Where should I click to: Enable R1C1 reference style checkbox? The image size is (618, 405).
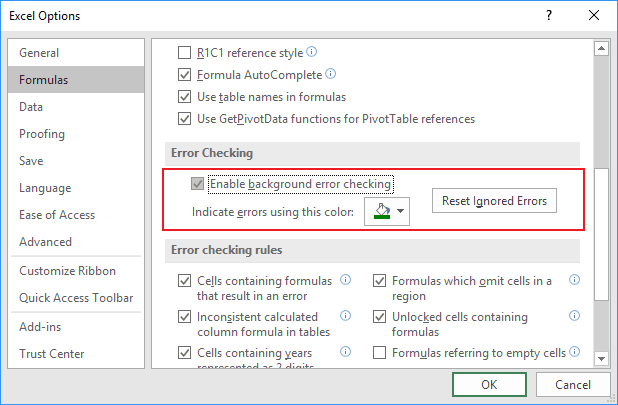184,52
